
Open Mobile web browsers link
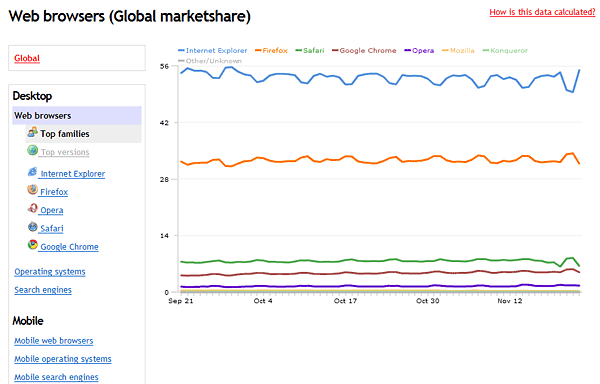pos(54,341)
